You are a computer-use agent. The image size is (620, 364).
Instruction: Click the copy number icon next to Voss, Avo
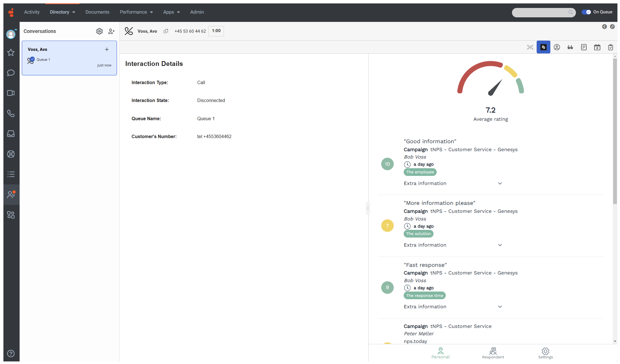click(x=166, y=31)
